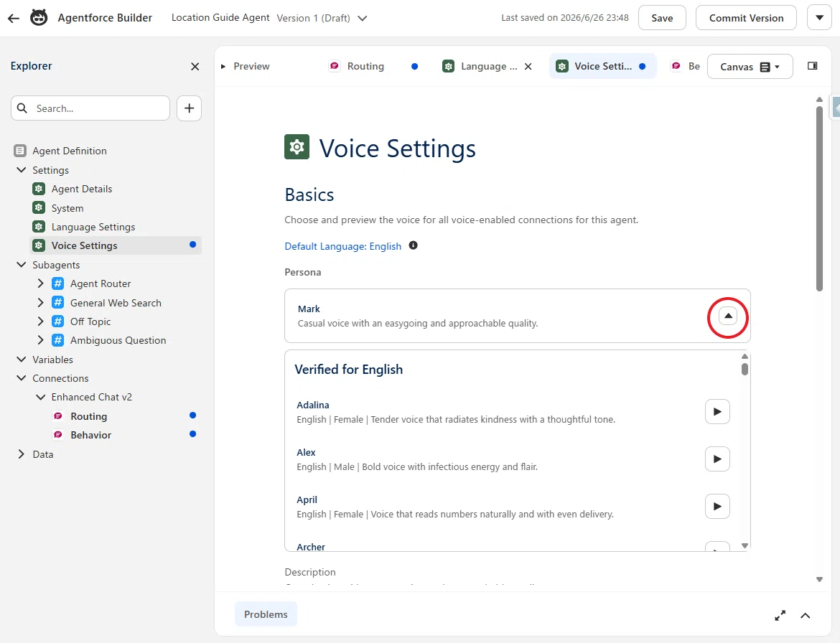Select Voice Settings in Explorer tree
Image resolution: width=840 pixels, height=643 pixels.
click(116, 245)
